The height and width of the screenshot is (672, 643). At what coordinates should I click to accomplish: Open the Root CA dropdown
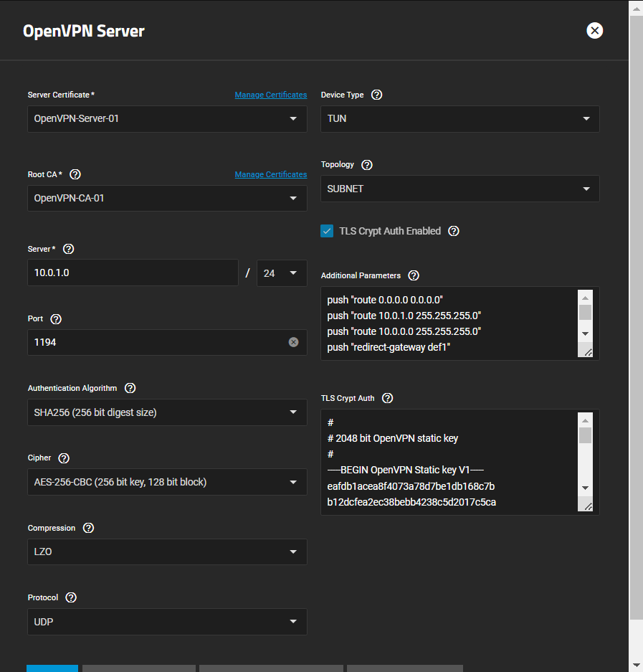[x=167, y=198]
